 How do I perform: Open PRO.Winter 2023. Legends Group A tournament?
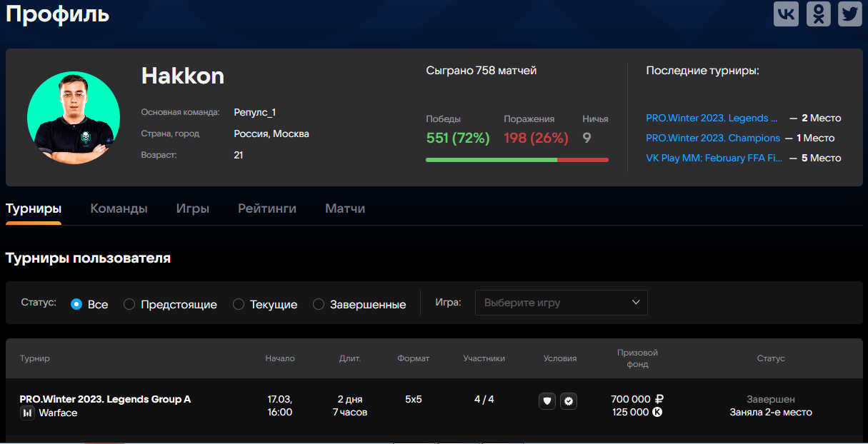[105, 399]
